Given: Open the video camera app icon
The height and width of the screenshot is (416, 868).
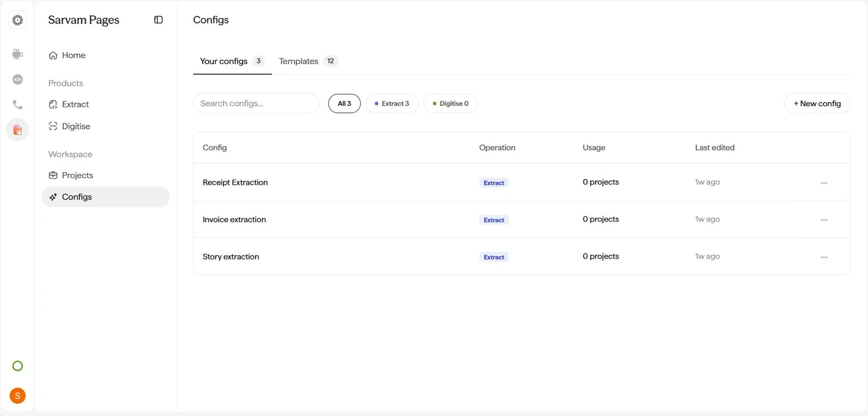Looking at the screenshot, I should (17, 54).
